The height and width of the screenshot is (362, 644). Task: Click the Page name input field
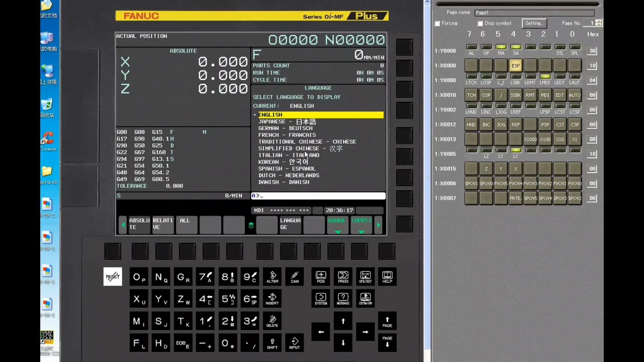point(534,13)
